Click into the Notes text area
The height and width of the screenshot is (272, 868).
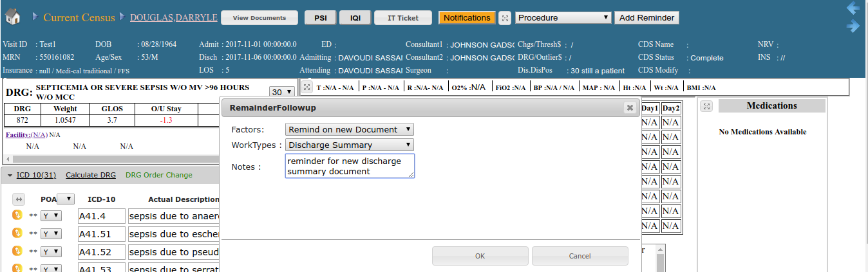click(350, 166)
